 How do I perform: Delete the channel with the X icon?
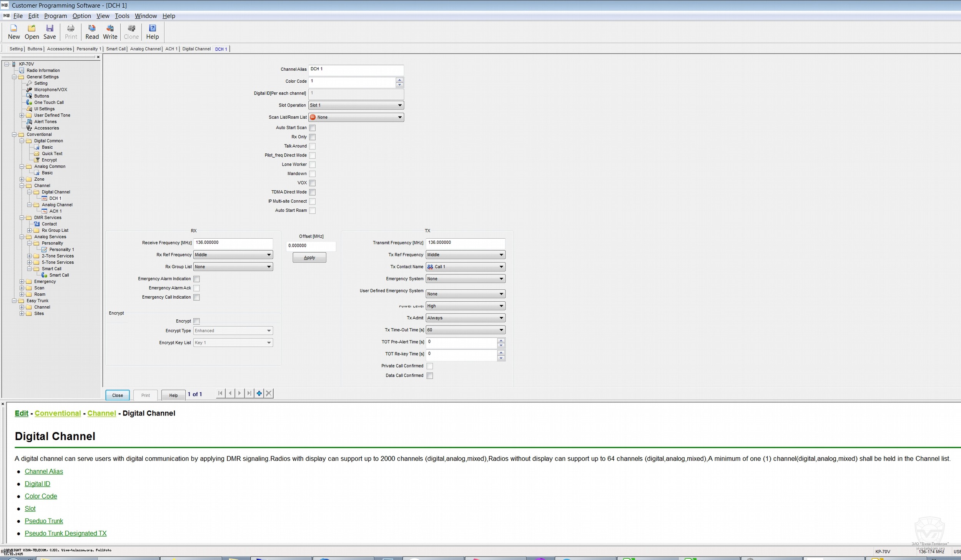pyautogui.click(x=269, y=393)
